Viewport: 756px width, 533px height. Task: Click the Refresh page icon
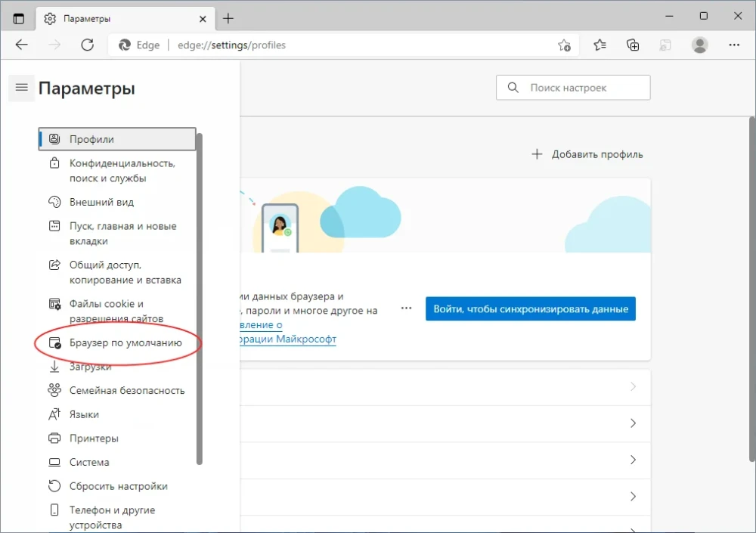pyautogui.click(x=88, y=45)
